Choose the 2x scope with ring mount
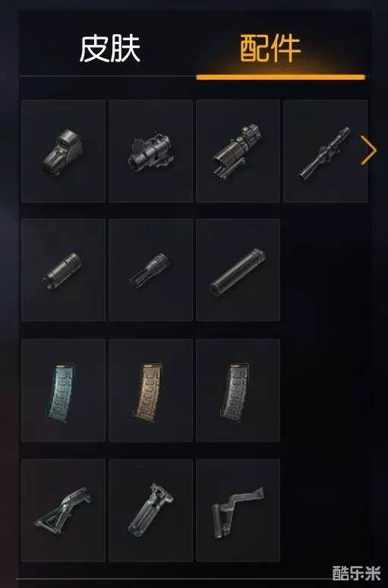The height and width of the screenshot is (588, 388). (x=150, y=151)
